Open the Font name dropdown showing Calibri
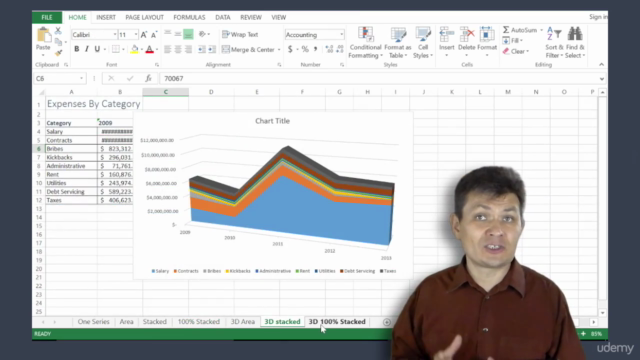640x360 pixels. [x=115, y=35]
